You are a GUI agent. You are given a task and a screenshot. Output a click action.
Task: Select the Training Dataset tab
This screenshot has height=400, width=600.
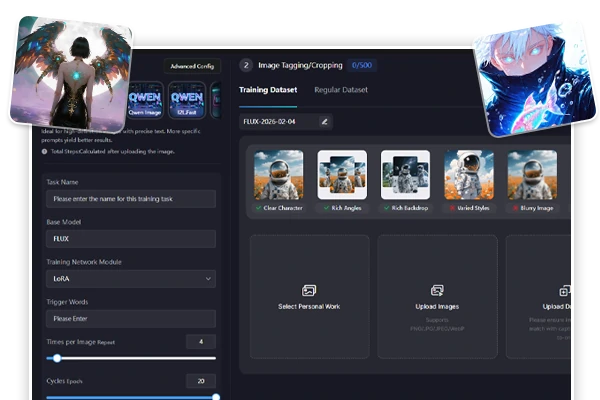point(268,90)
